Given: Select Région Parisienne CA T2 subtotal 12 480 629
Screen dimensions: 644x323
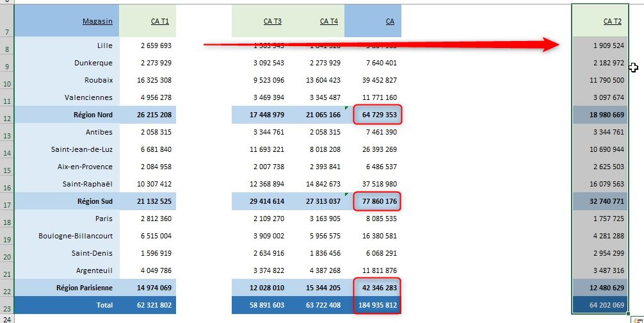Looking at the screenshot, I should point(600,288).
